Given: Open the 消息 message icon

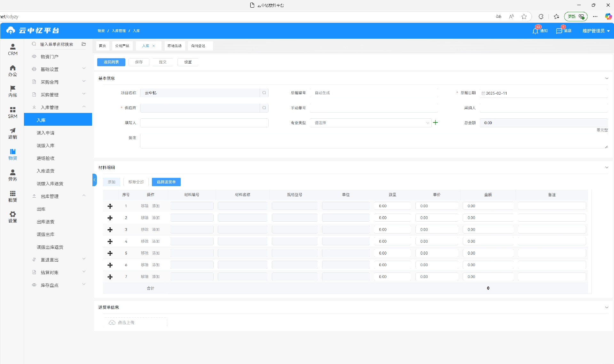Looking at the screenshot, I should [x=559, y=31].
